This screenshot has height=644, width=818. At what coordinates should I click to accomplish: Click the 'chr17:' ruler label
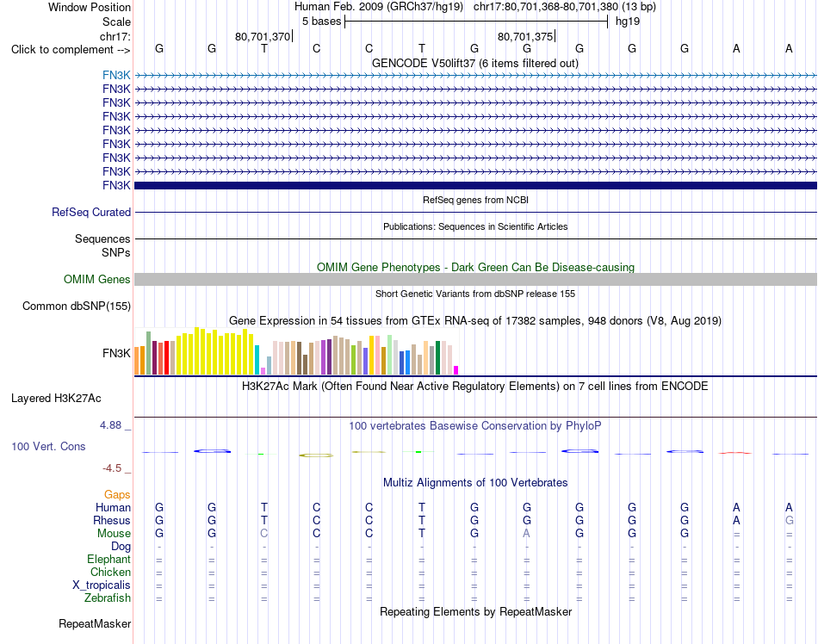(115, 36)
